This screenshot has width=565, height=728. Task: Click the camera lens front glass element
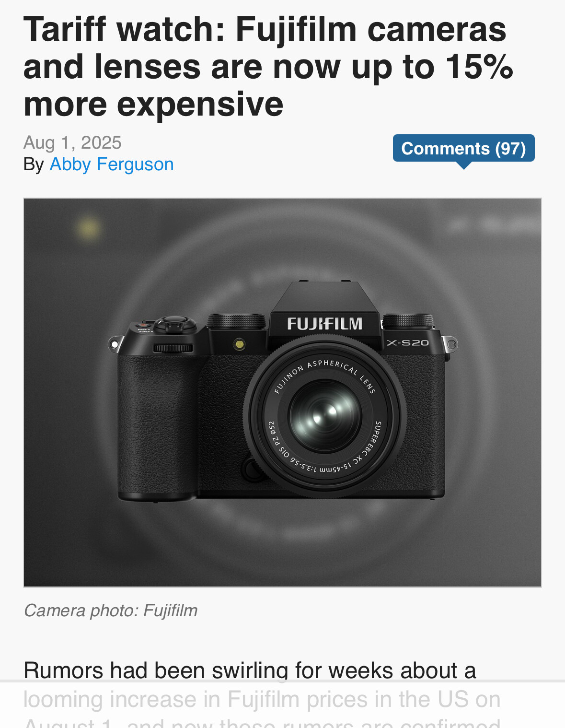coord(324,415)
